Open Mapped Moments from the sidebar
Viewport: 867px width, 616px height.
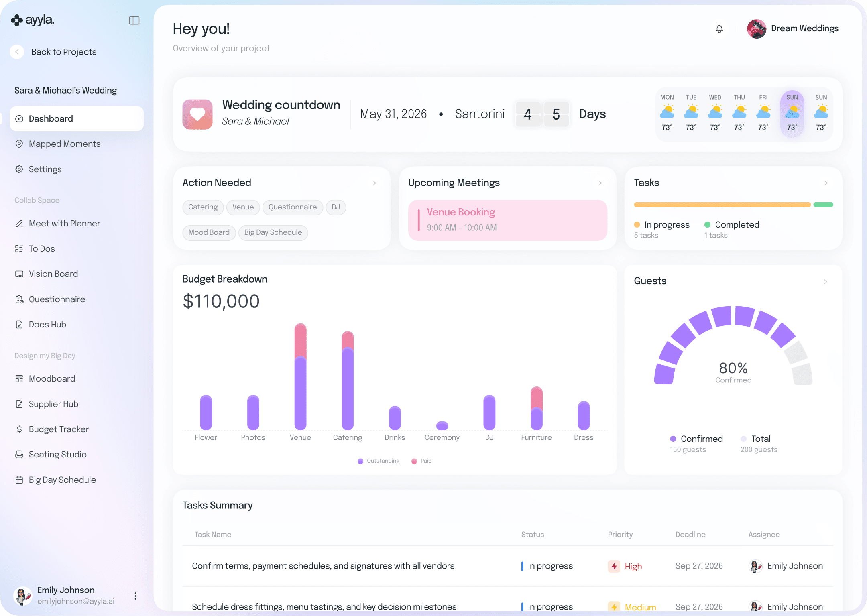pos(64,144)
